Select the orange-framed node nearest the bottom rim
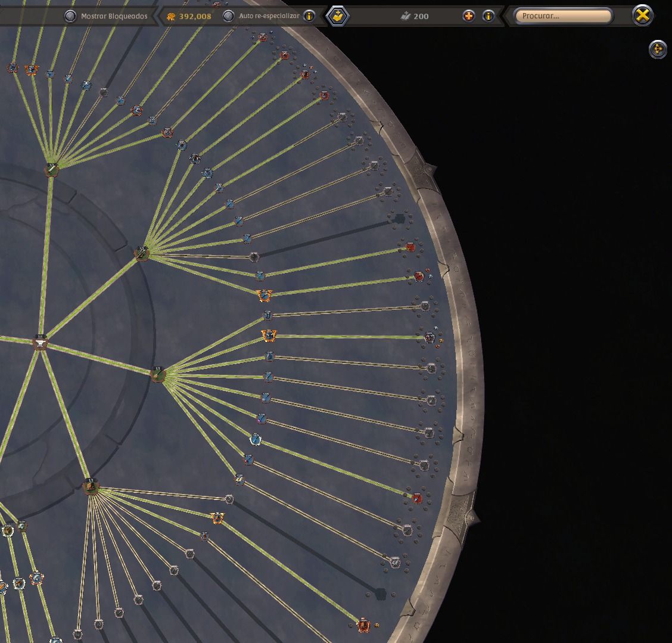Viewport: 672px width, 643px height. [363, 625]
